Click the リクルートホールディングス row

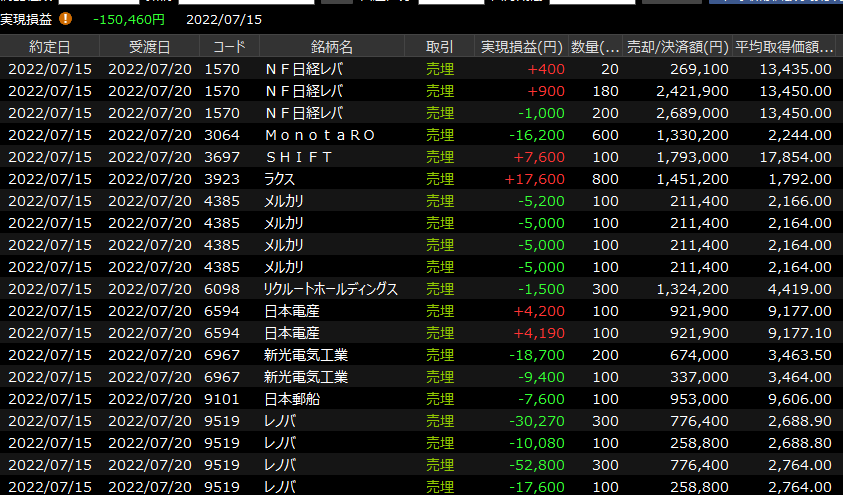[331, 289]
